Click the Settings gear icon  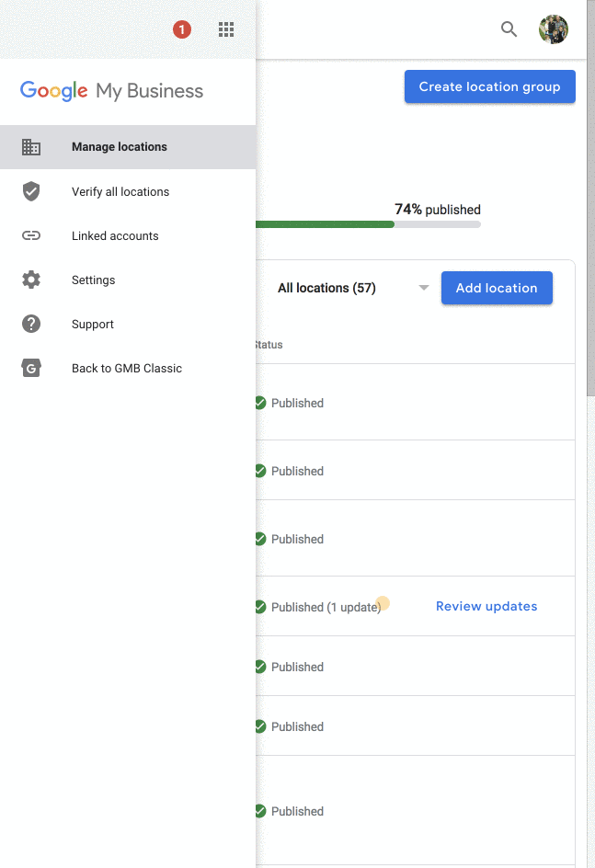coord(31,280)
